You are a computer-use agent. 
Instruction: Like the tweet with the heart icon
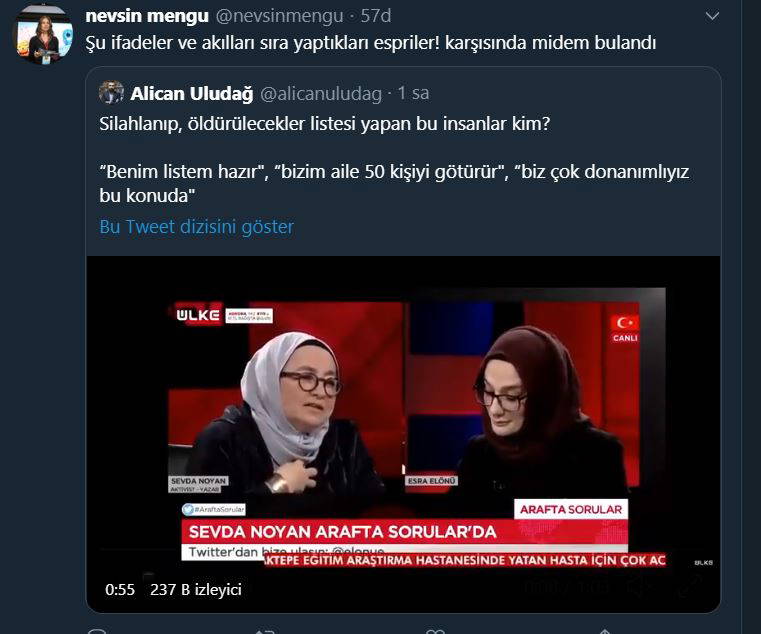tap(435, 630)
